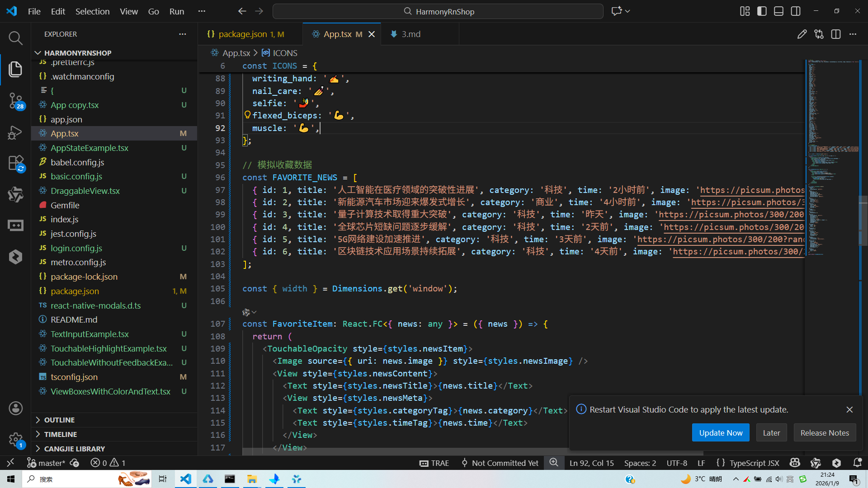Click the lightbulb code action on line 91
The height and width of the screenshot is (488, 868).
tap(247, 115)
